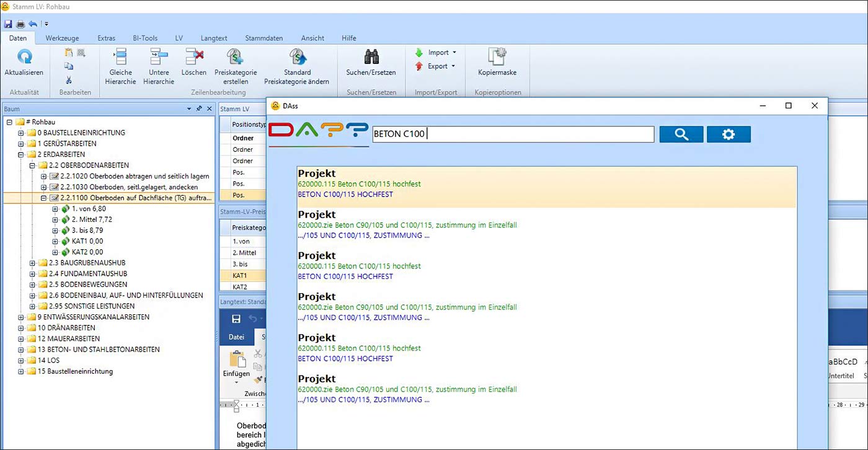Click the Löschen delete icon
The image size is (868, 450).
pyautogui.click(x=194, y=58)
